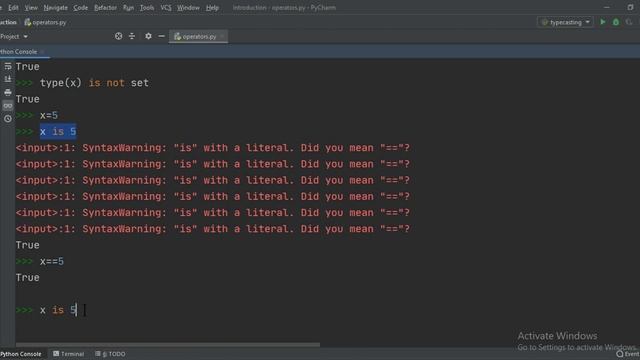
Task: Open the typecasting run configuration dropdown
Action: [565, 22]
